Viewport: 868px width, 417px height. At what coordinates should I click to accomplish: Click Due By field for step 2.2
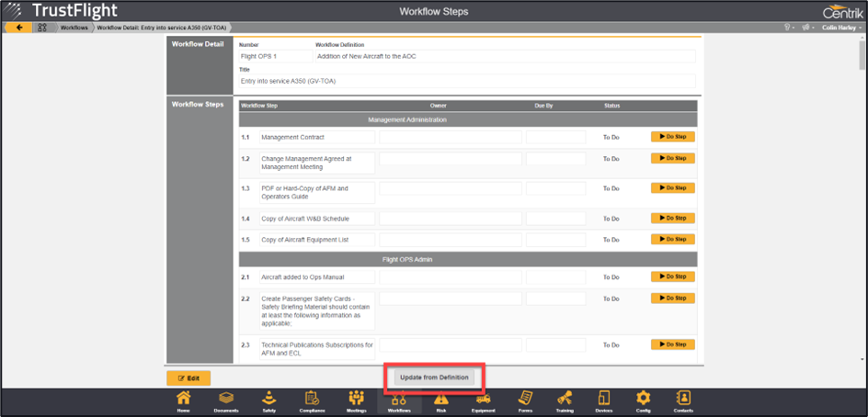tap(555, 299)
